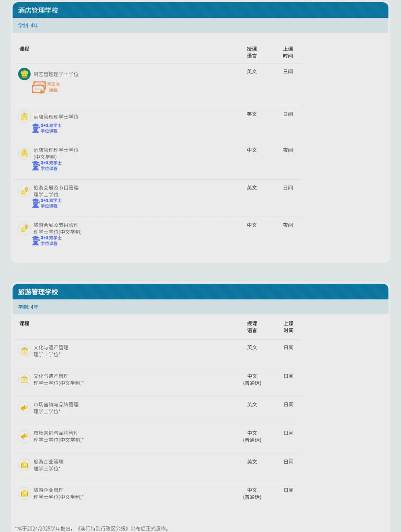Viewport: 401px width, 532px height.
Task: Click the chef hat icon for 厨艺管理理学士学位
Action: [25, 74]
